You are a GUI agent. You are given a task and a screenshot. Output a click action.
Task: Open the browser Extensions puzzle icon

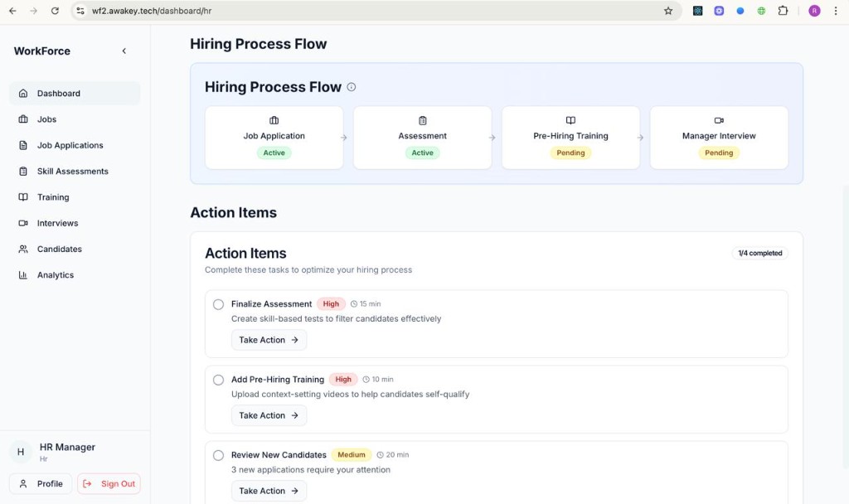pyautogui.click(x=783, y=11)
